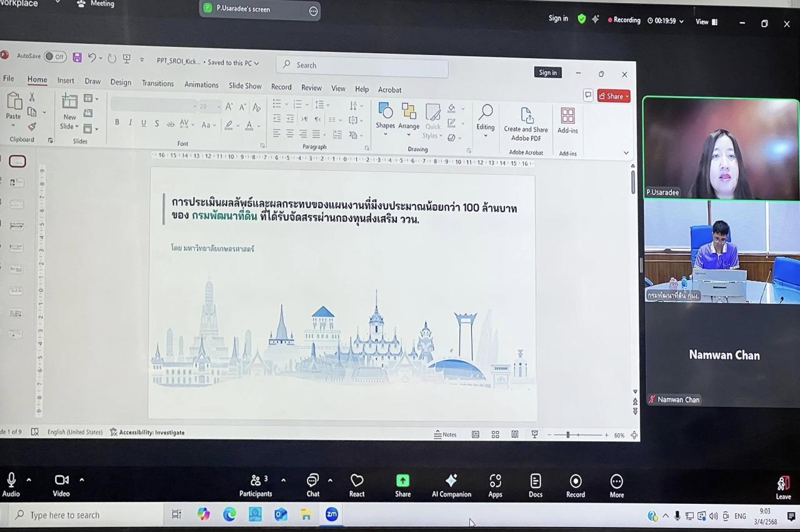The image size is (800, 532).
Task: Open the Zoom Chat panel
Action: pyautogui.click(x=312, y=481)
